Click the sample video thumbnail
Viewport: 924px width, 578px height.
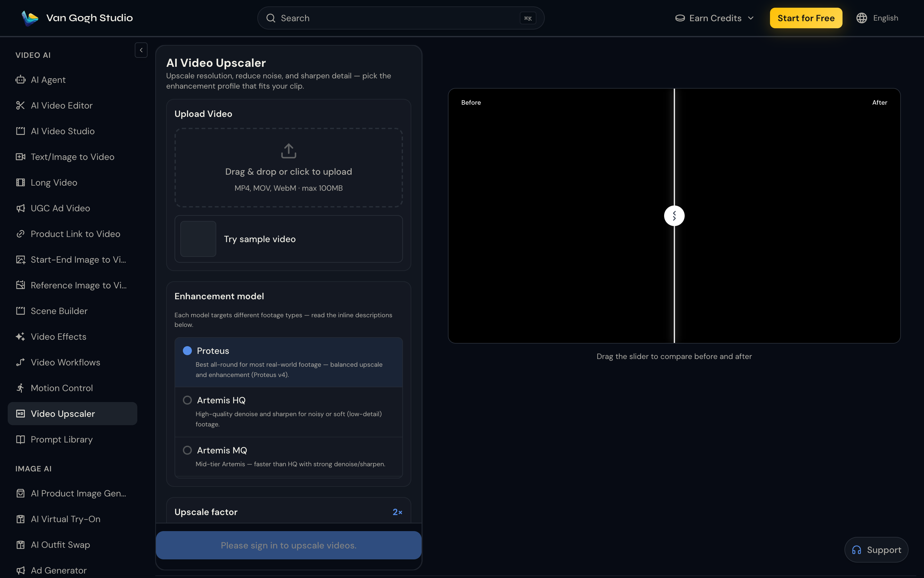click(x=198, y=239)
